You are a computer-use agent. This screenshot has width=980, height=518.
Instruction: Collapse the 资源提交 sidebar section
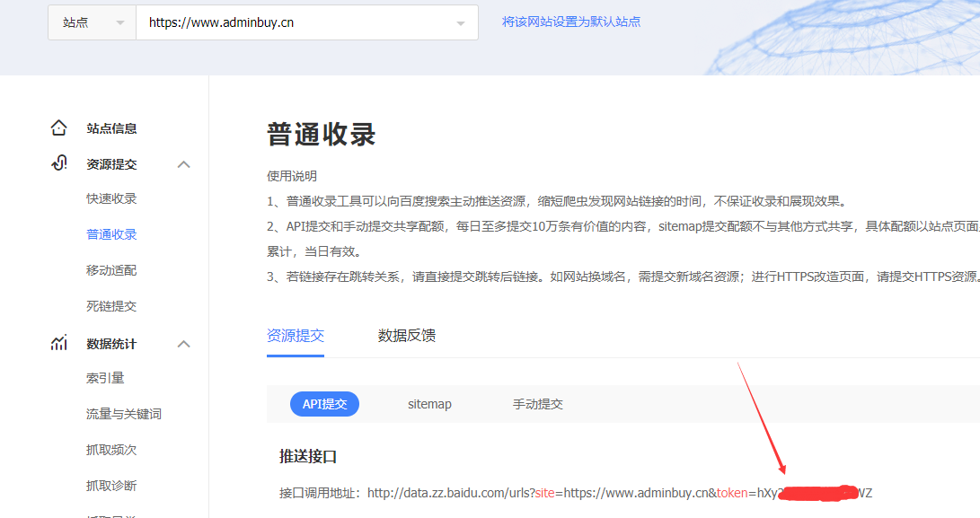pyautogui.click(x=183, y=163)
